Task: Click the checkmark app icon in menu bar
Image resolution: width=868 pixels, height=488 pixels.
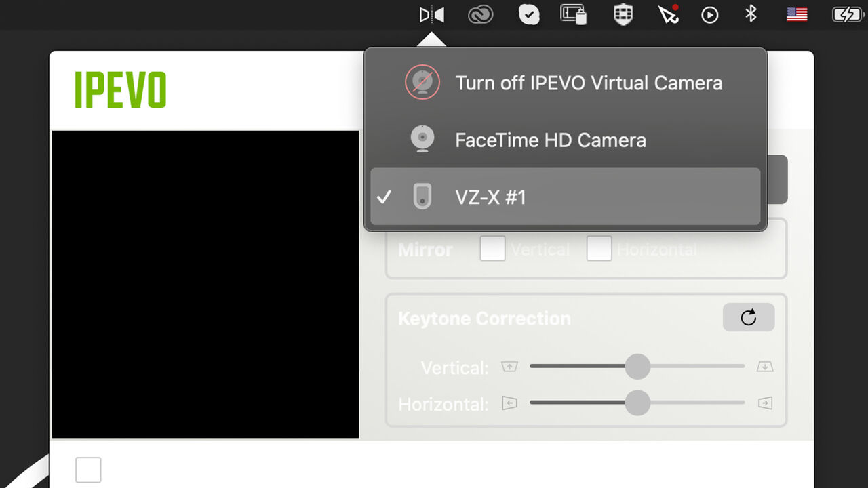Action: coord(529,14)
